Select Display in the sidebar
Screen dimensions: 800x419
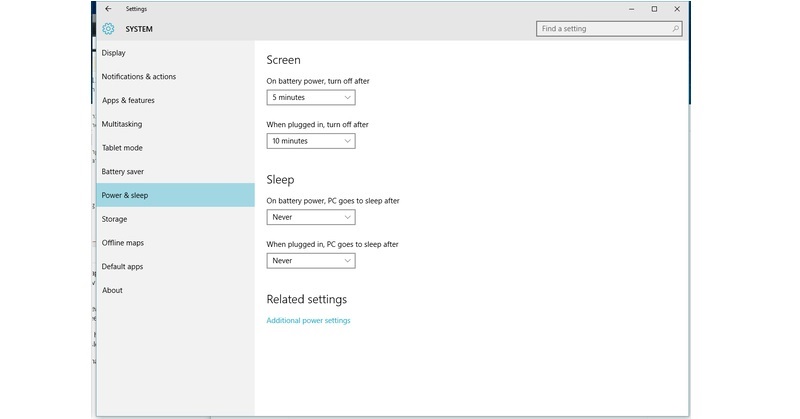pyautogui.click(x=114, y=53)
